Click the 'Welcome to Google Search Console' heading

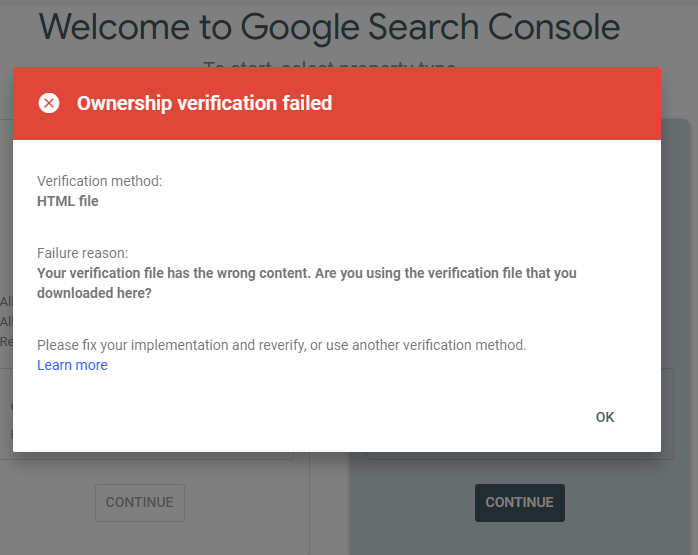pos(329,27)
